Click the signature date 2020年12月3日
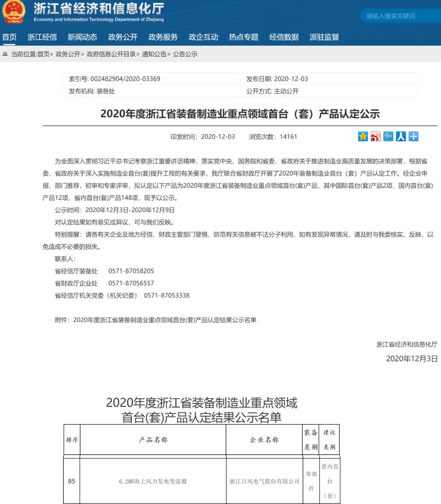The width and height of the screenshot is (441, 504). coord(412,359)
